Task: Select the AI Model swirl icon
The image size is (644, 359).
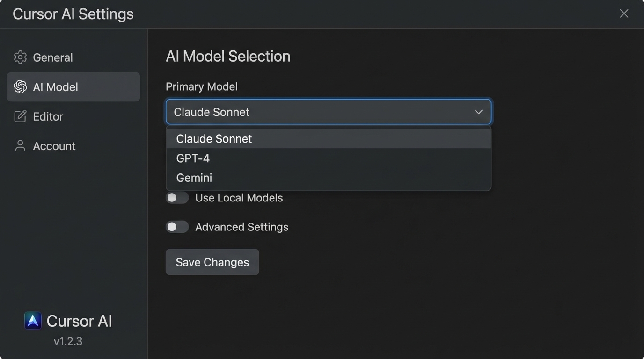Action: click(x=20, y=86)
